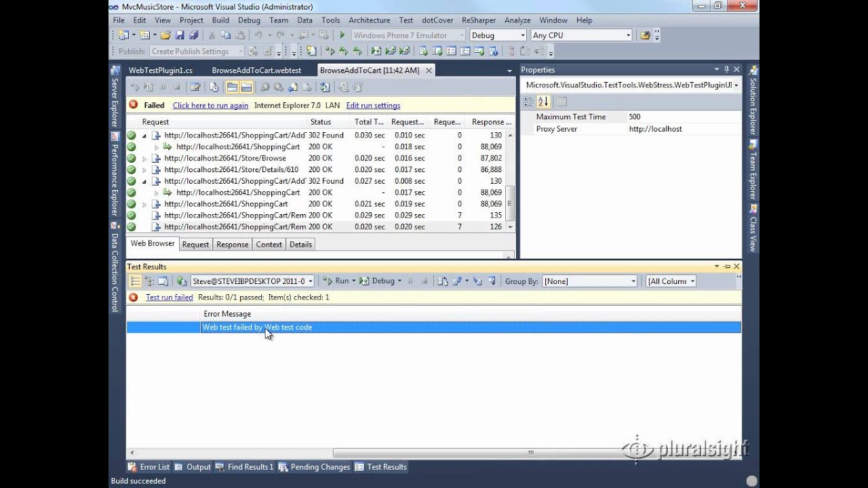Click the red error icon next to Failed status
868x488 pixels.
[133, 105]
